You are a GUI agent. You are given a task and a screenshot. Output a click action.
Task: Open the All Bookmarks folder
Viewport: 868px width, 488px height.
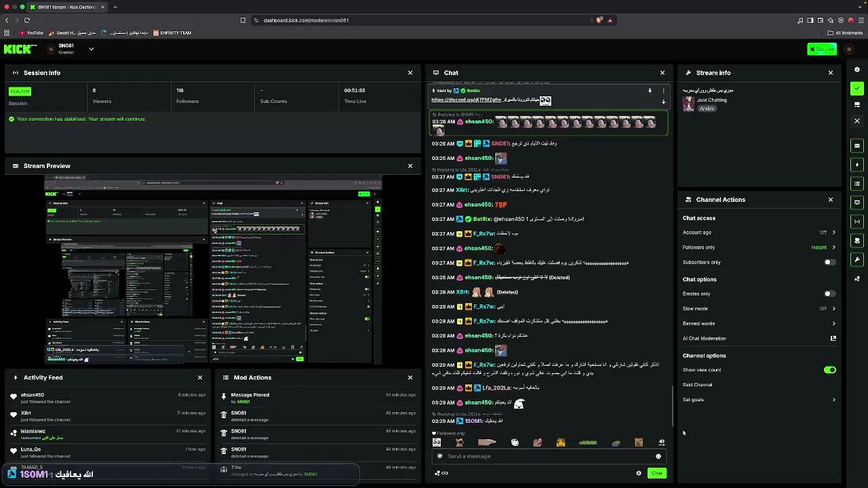845,33
